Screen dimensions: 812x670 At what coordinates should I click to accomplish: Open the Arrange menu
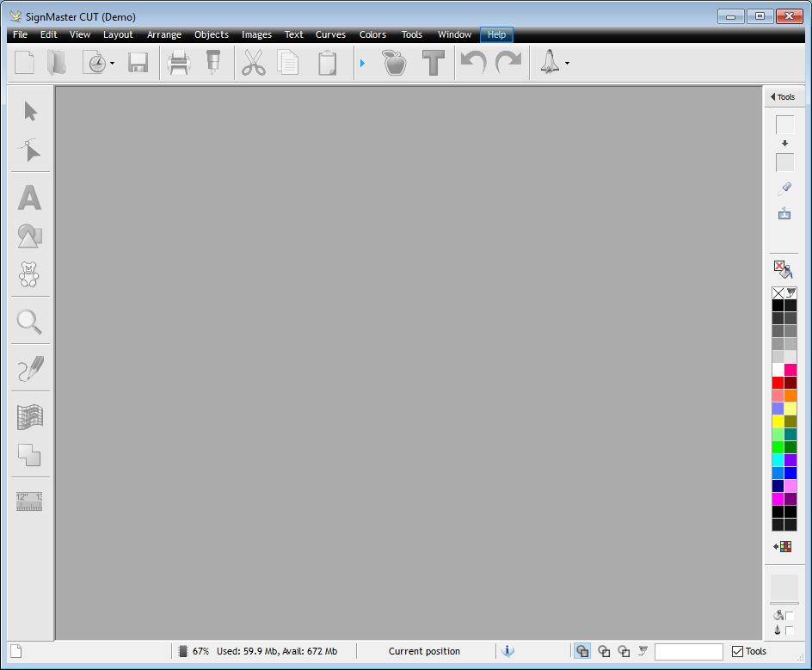point(164,34)
